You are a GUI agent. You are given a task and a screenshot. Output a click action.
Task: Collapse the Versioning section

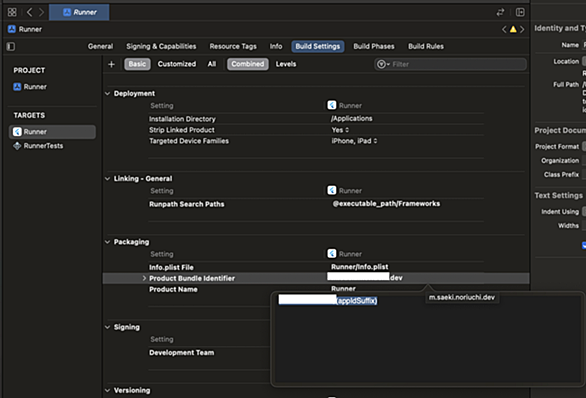click(107, 390)
